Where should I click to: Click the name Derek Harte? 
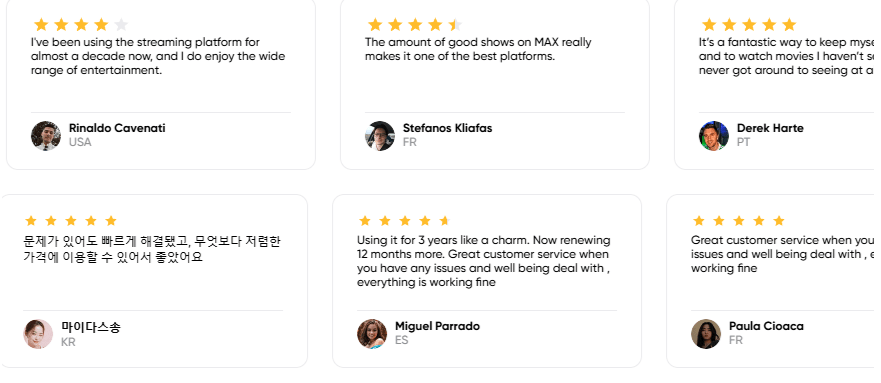pos(770,128)
